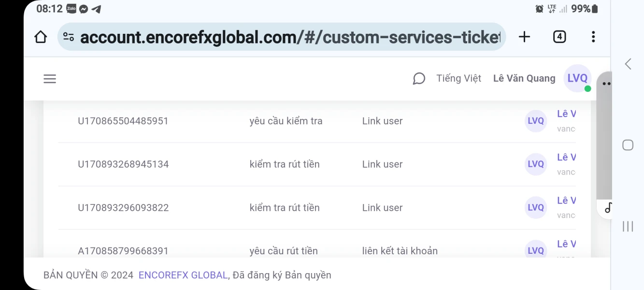Open the browser three-dot menu
Viewport: 644px width, 290px height.
click(x=593, y=37)
